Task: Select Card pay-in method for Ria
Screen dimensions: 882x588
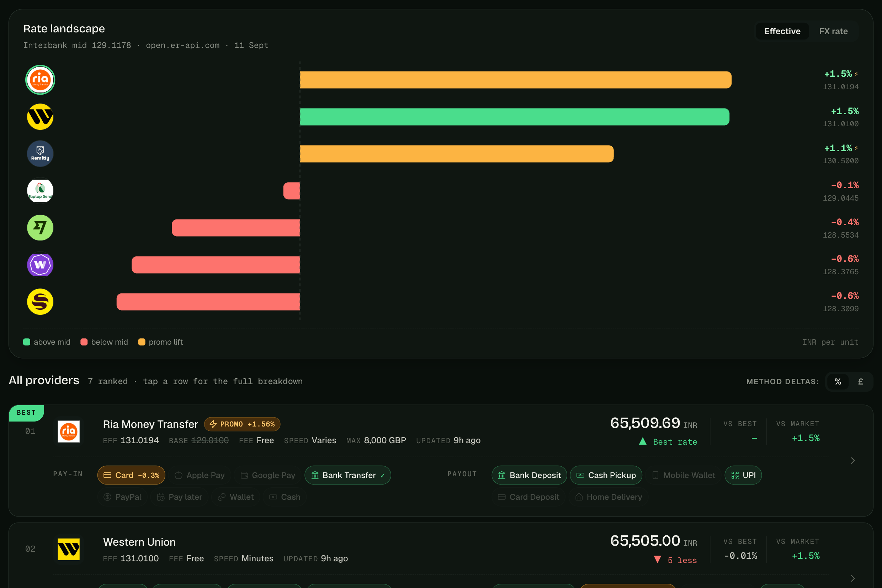Action: pyautogui.click(x=131, y=475)
